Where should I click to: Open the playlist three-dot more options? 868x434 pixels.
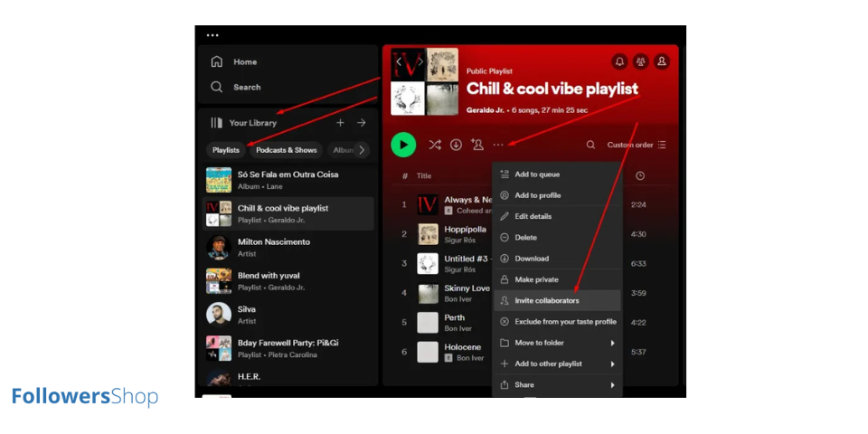[x=498, y=145]
